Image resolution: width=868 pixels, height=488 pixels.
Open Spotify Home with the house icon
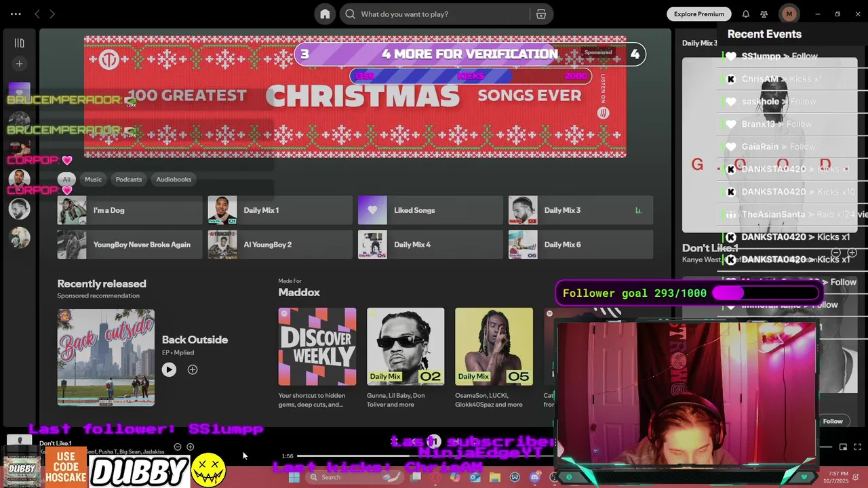pos(325,14)
